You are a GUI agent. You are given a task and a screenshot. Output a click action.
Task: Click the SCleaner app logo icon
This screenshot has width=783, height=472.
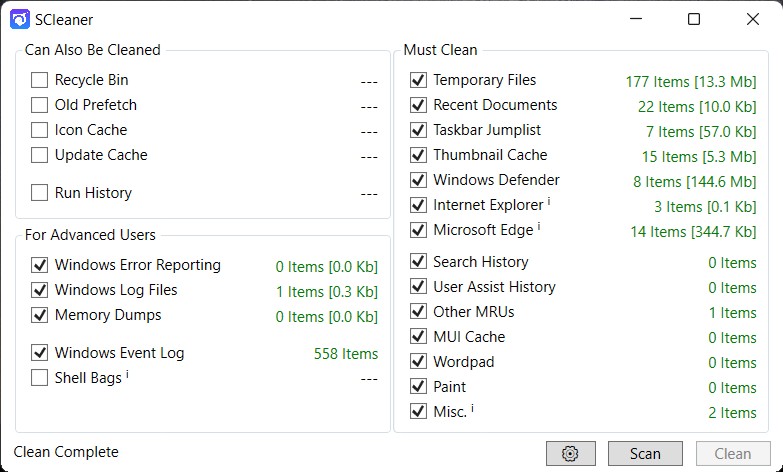[19, 20]
